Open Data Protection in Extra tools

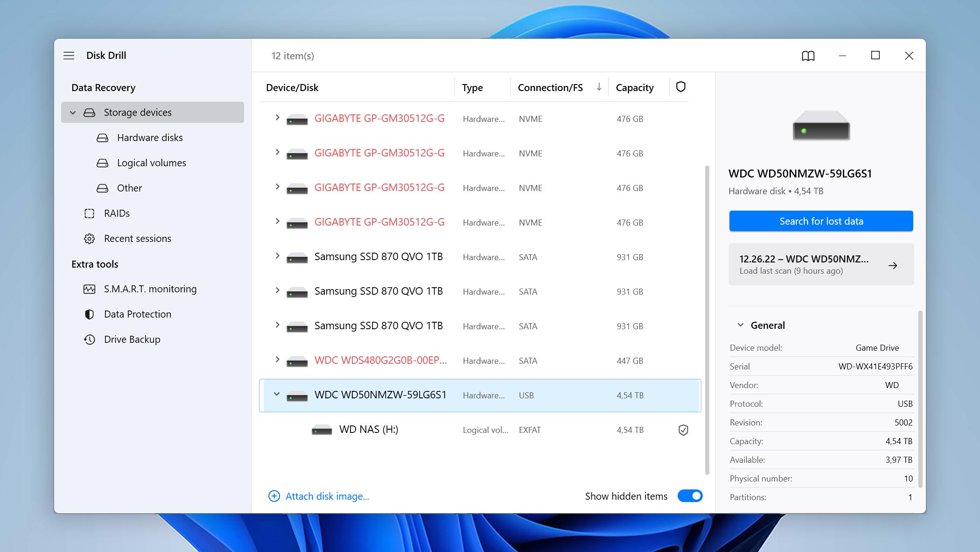coord(138,314)
